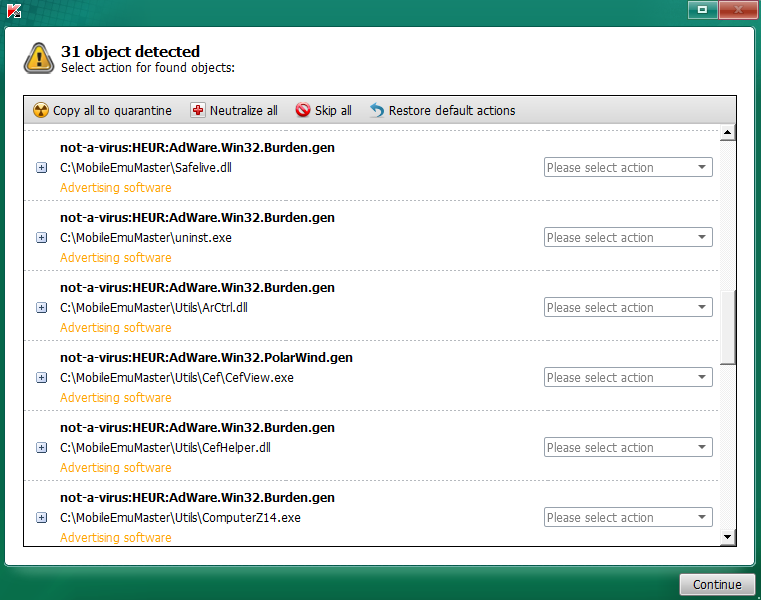
Task: Close the detection window
Action: pos(738,10)
